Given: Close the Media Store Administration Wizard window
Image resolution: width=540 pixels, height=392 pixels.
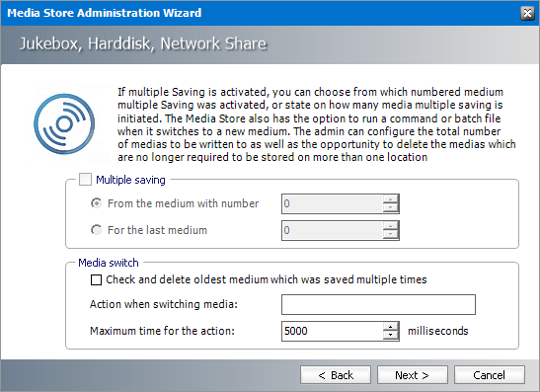Looking at the screenshot, I should [527, 13].
